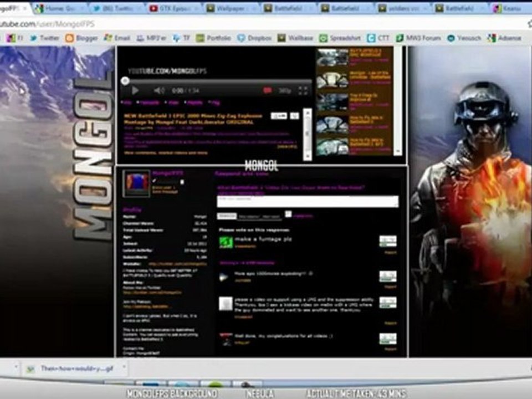Play the featured channel video
Image resolution: width=532 pixels, height=399 pixels.
(135, 90)
